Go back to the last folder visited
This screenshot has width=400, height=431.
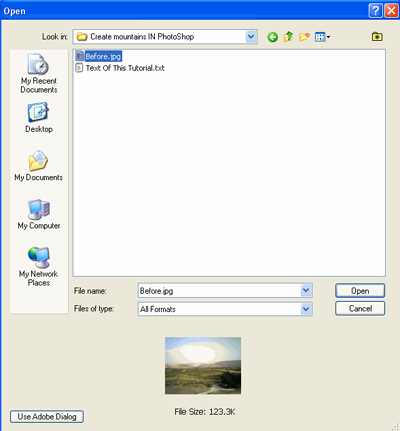(x=272, y=37)
